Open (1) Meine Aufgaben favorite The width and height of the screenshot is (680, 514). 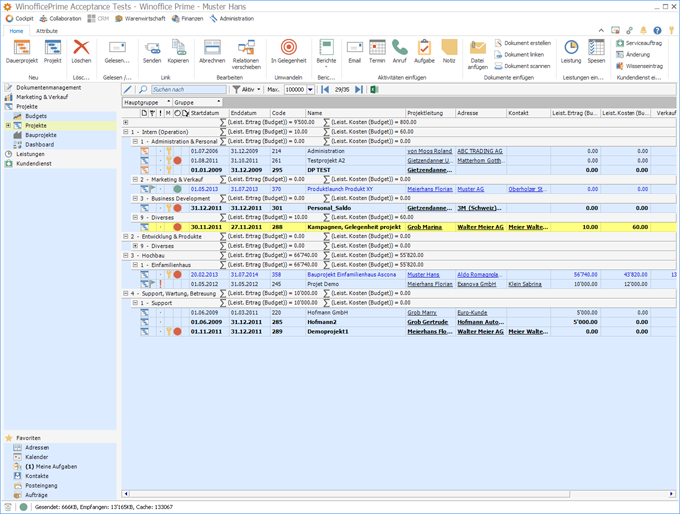coord(51,467)
